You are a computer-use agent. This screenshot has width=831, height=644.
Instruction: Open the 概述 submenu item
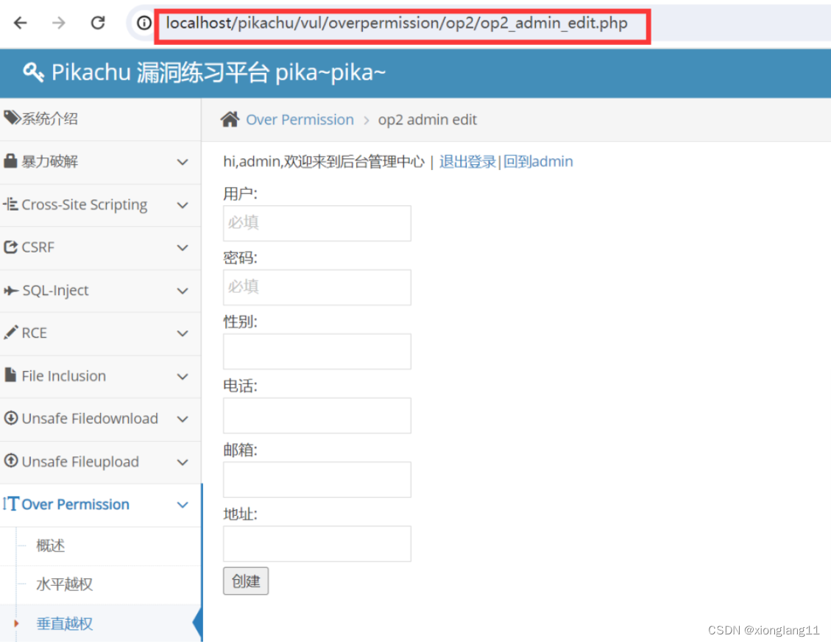click(50, 545)
